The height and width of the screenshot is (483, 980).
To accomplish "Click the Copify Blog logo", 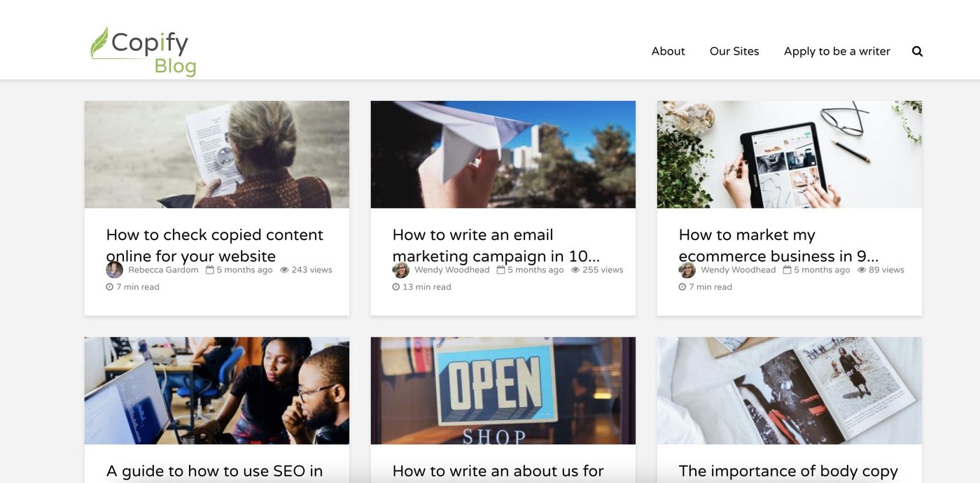I will click(143, 51).
